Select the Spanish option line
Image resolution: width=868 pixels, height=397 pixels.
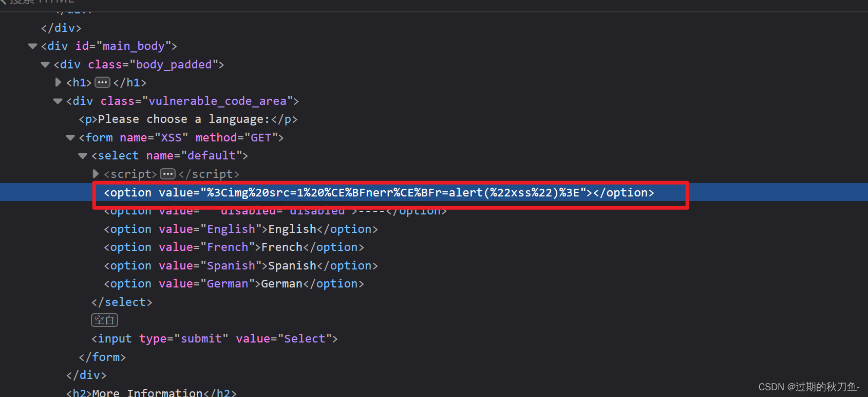241,265
